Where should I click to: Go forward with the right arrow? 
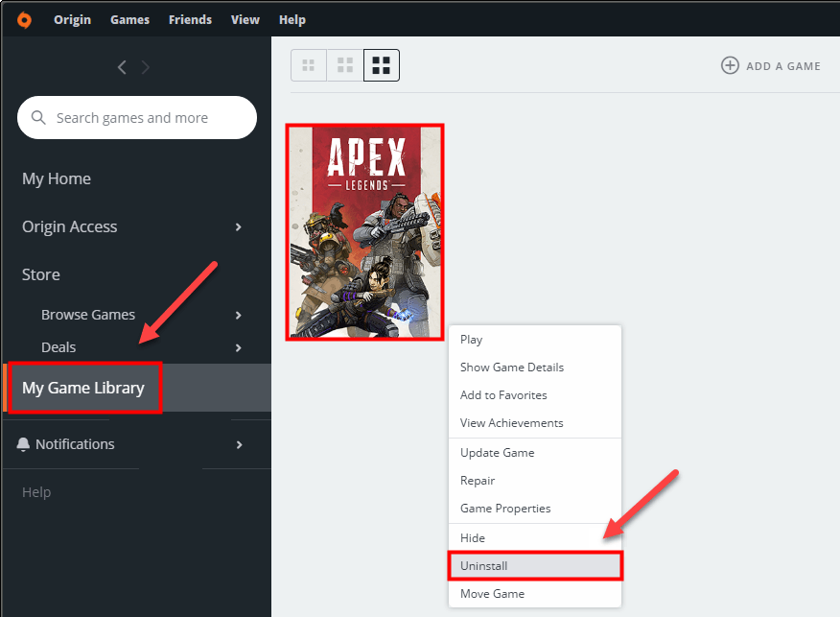(x=145, y=67)
